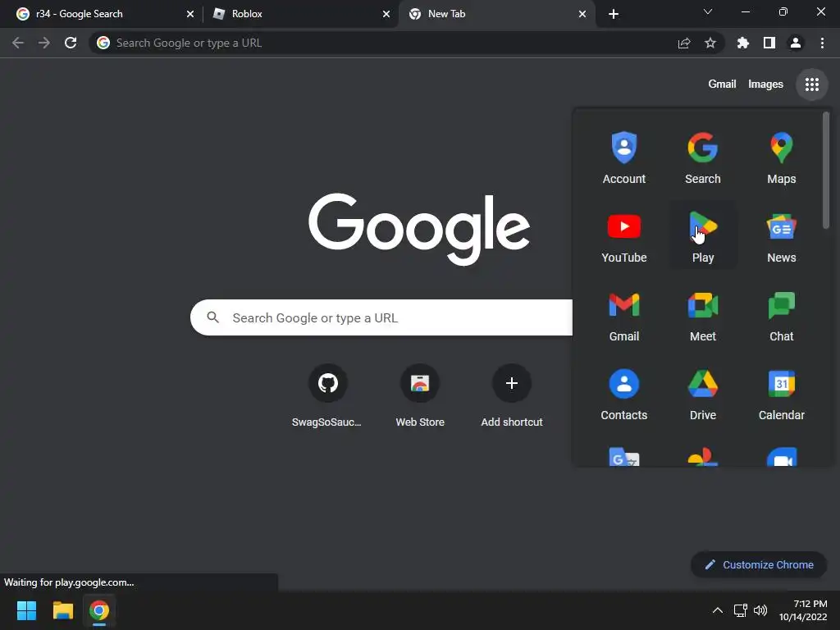The image size is (840, 630).
Task: Click Add shortcut button
Action: tap(511, 395)
